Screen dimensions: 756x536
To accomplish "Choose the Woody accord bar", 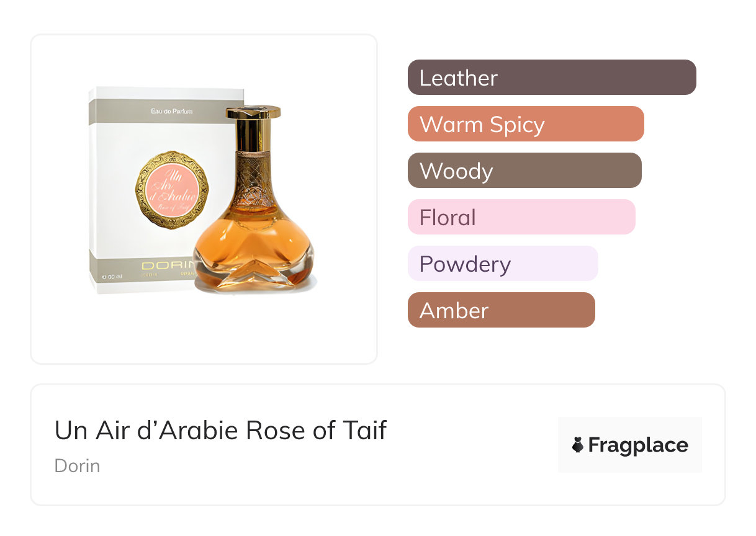I will (x=524, y=171).
